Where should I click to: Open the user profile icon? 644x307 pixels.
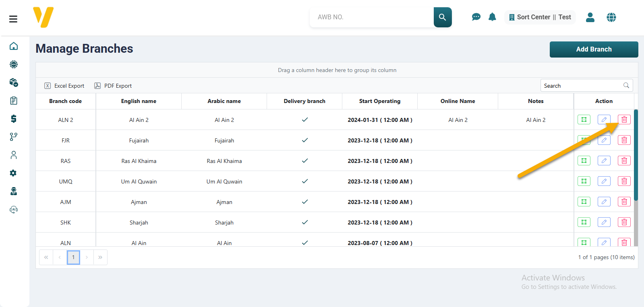pos(590,17)
